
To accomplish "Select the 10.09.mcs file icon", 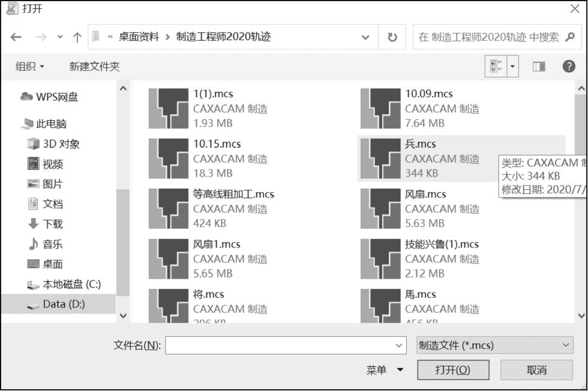I will coord(380,109).
